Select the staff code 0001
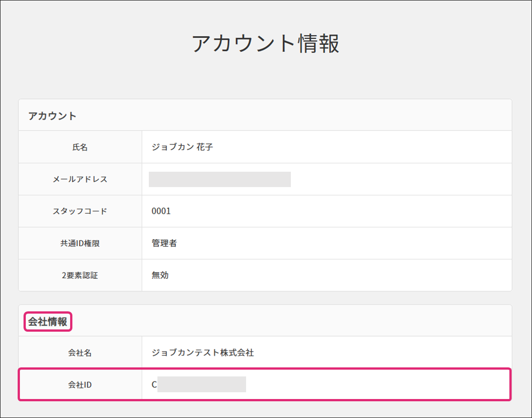This screenshot has height=418, width=532. pyautogui.click(x=161, y=211)
